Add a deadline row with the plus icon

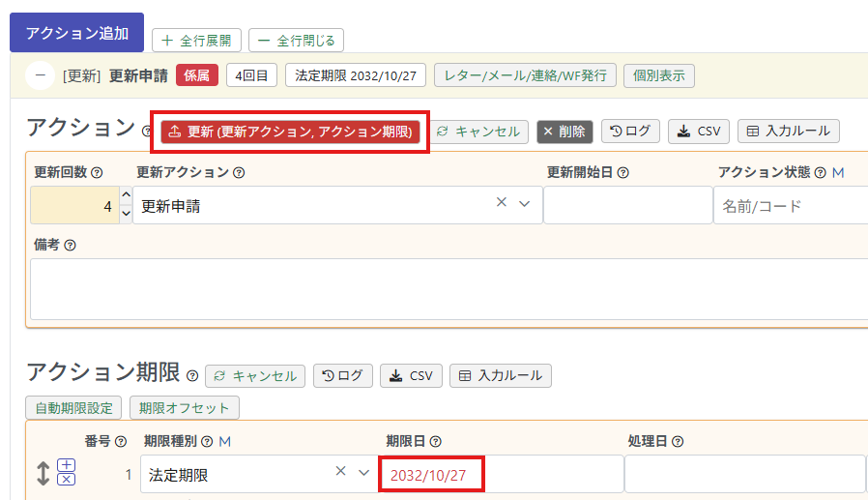tap(66, 466)
